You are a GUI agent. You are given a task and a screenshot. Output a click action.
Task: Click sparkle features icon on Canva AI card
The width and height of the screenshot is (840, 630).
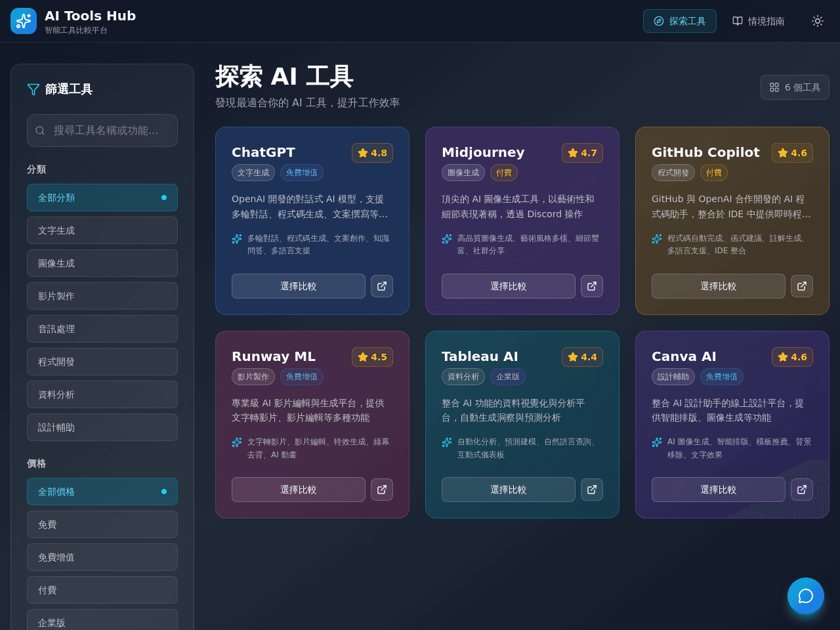[x=657, y=442]
